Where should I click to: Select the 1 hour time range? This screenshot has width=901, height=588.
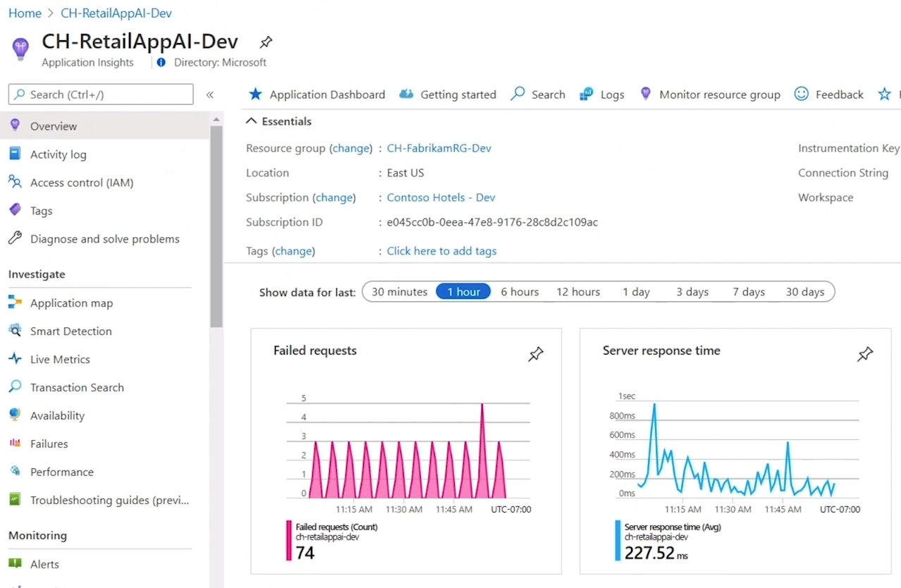coord(463,292)
